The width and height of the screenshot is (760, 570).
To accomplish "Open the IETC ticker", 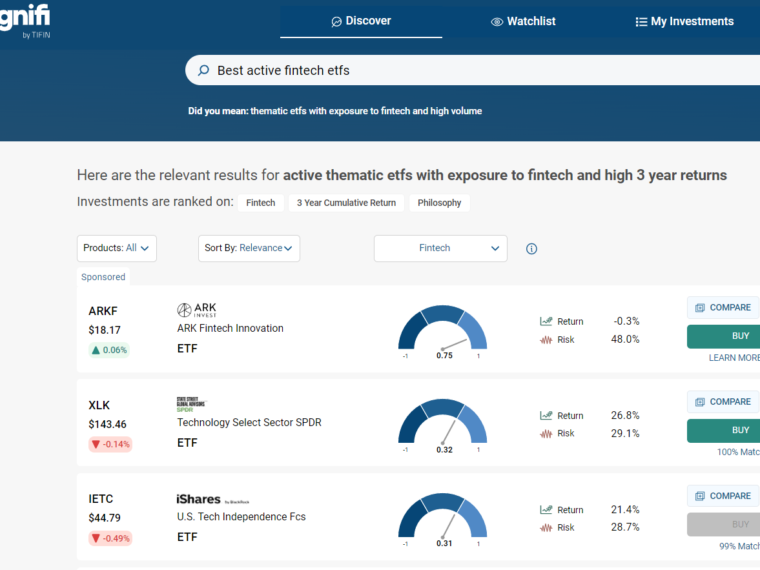I will point(101,499).
